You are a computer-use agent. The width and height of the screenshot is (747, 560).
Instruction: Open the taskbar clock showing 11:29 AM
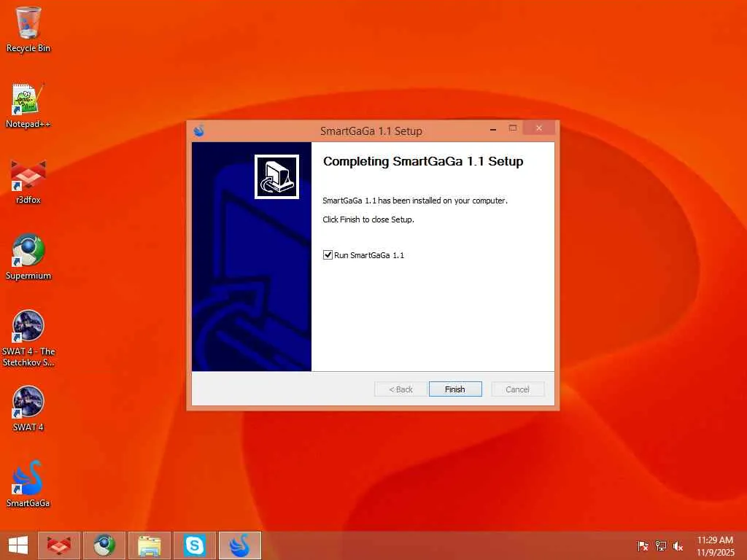click(715, 545)
